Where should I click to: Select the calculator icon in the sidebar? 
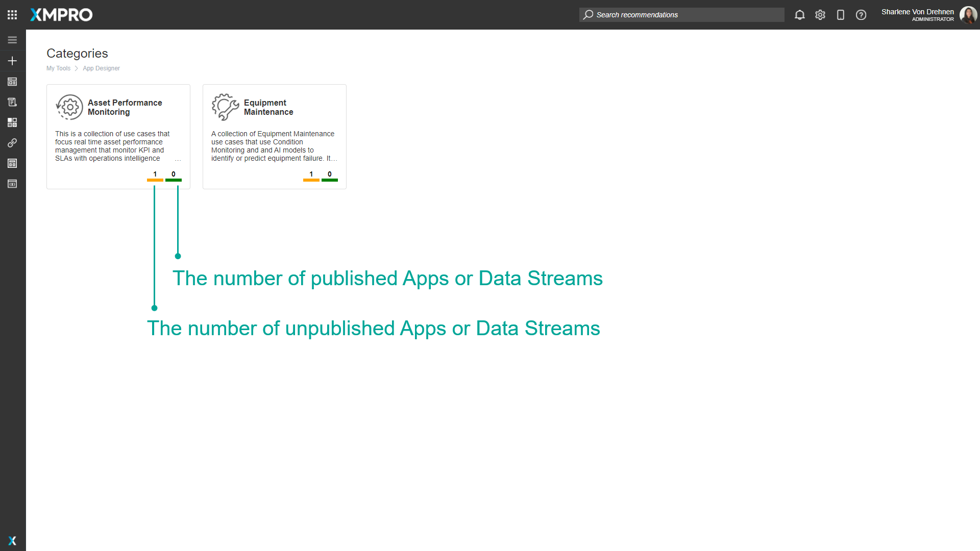coord(12,163)
